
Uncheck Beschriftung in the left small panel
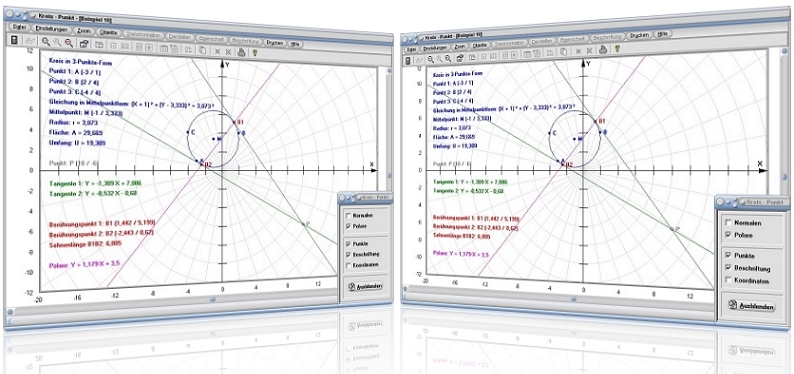pyautogui.click(x=347, y=254)
